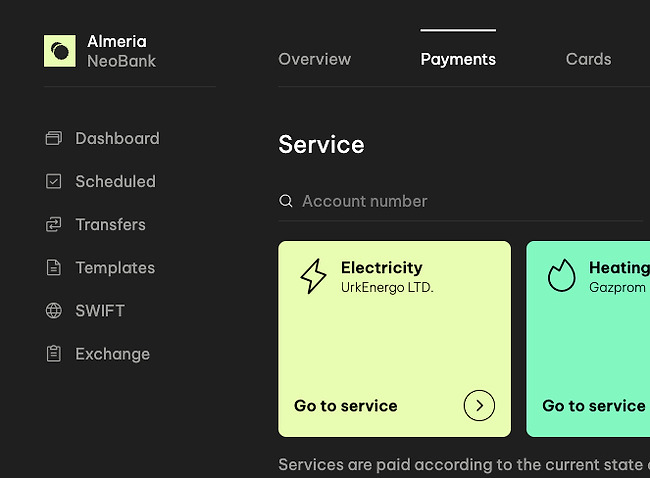
Task: Go to Scheduled in the sidebar
Action: (100, 181)
